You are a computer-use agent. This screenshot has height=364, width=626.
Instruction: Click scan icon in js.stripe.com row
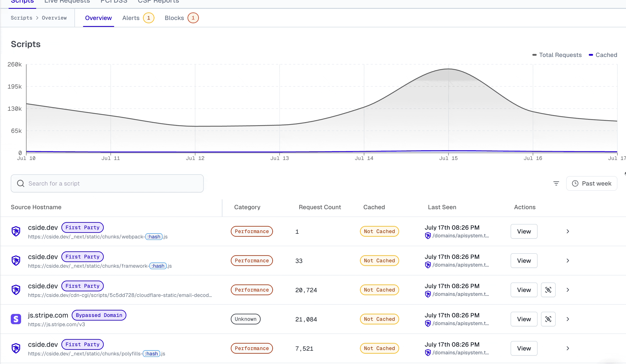tap(548, 319)
